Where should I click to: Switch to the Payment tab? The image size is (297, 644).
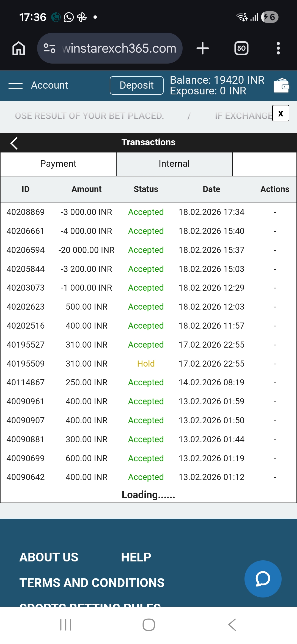(x=58, y=164)
